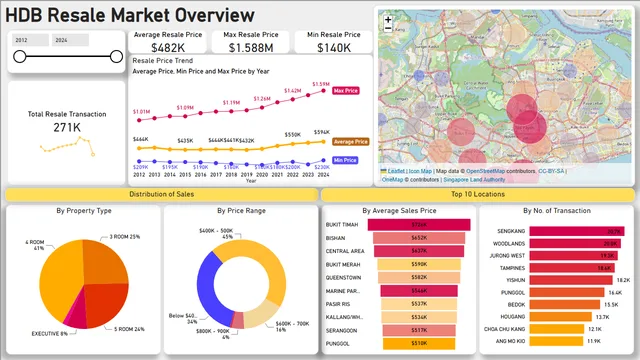The width and height of the screenshot is (640, 360).
Task: Click the Total Resale Transaction sparkline
Action: (67, 147)
